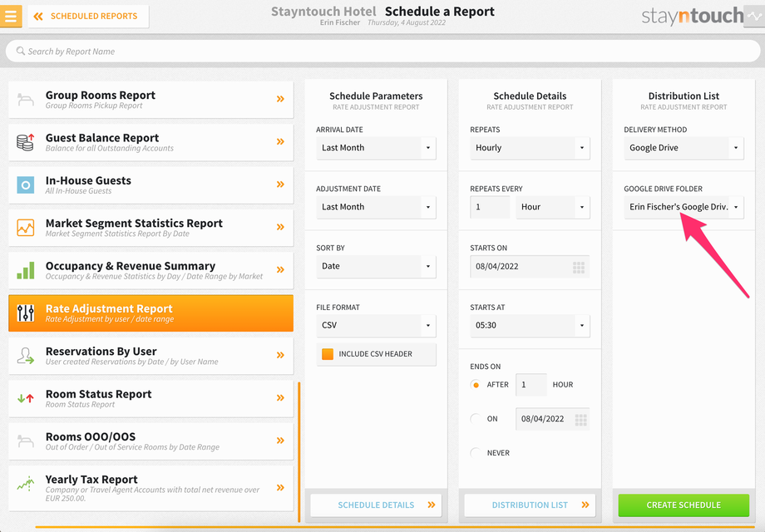Select Ends On date radio button
Viewport: 765px width, 532px height.
[x=476, y=419]
